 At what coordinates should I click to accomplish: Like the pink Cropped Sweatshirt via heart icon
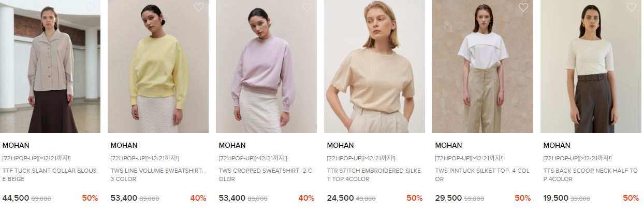(x=307, y=7)
